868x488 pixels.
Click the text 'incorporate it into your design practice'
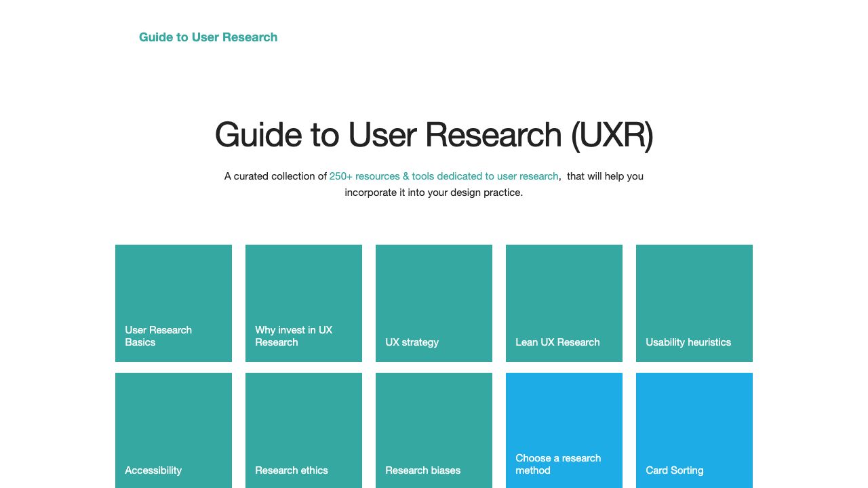coord(434,192)
